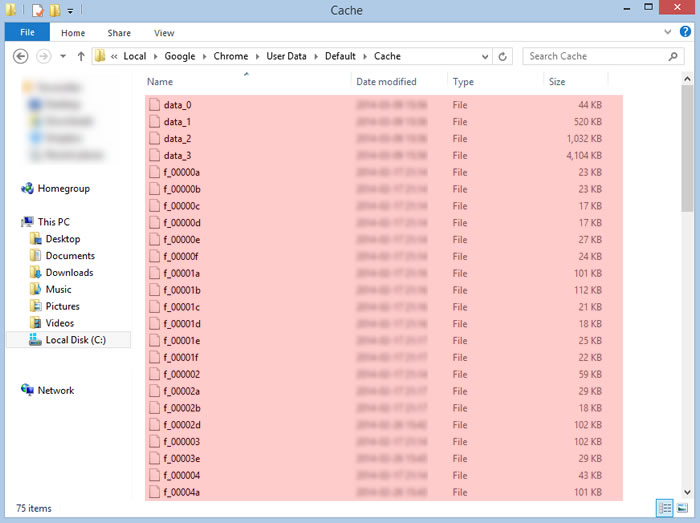This screenshot has height=523, width=700.
Task: Click the vertical scrollbar up arrow
Action: [x=687, y=79]
